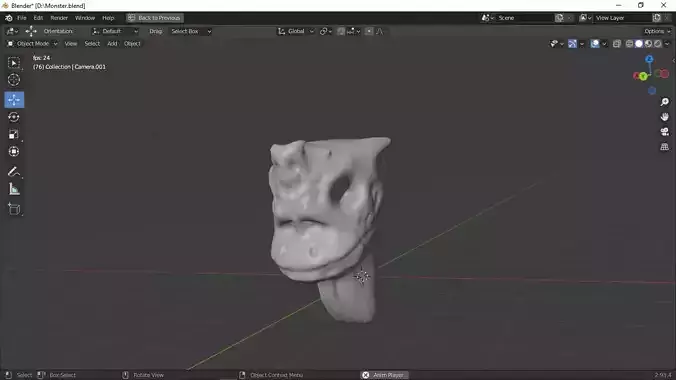Open the pivot point dropdown
The width and height of the screenshot is (676, 380).
325,31
